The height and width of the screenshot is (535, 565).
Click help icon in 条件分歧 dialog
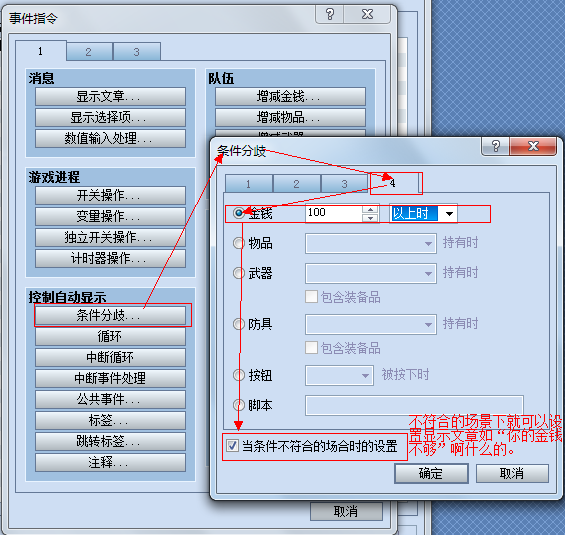[496, 146]
